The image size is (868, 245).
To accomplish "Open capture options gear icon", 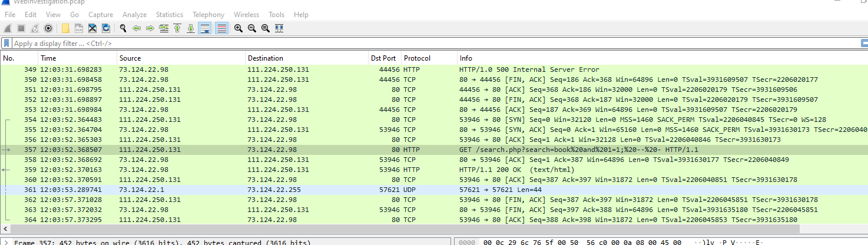I will point(48,28).
